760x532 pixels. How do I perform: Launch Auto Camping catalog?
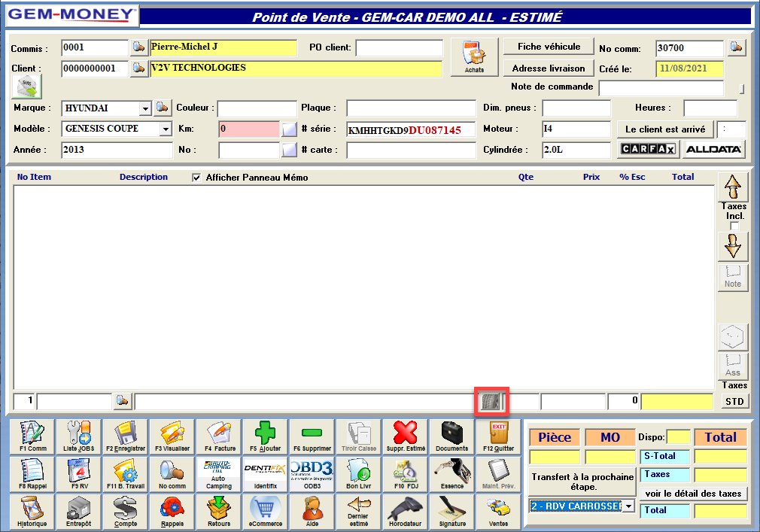(x=219, y=474)
